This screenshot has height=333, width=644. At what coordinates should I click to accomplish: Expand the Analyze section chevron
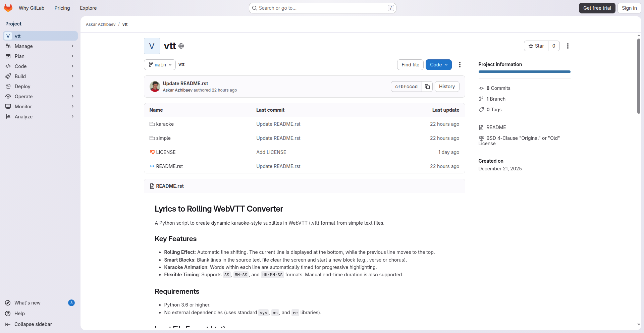click(72, 116)
